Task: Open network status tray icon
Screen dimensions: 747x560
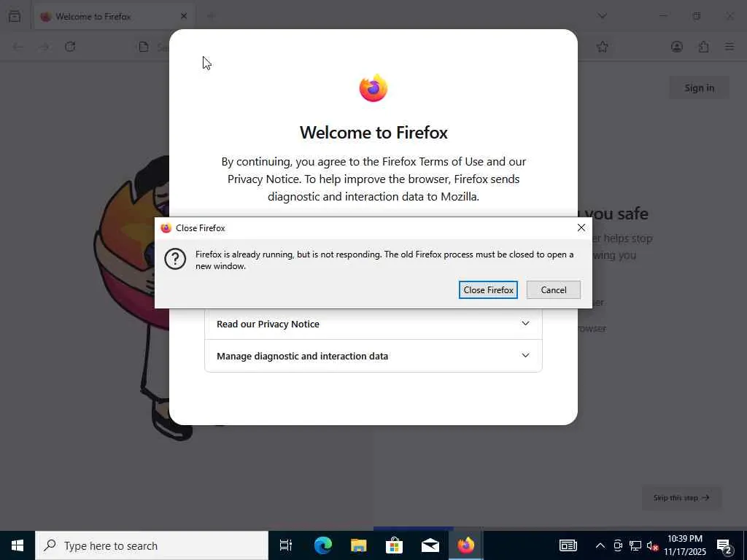Action: point(635,545)
